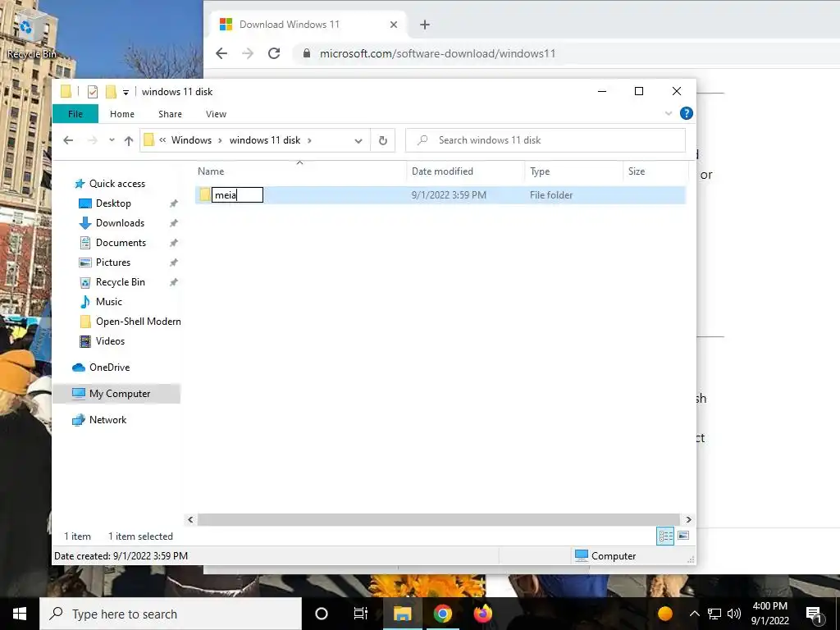This screenshot has height=630, width=840.
Task: Click horizontal scrollbar left arrow
Action: tap(190, 519)
